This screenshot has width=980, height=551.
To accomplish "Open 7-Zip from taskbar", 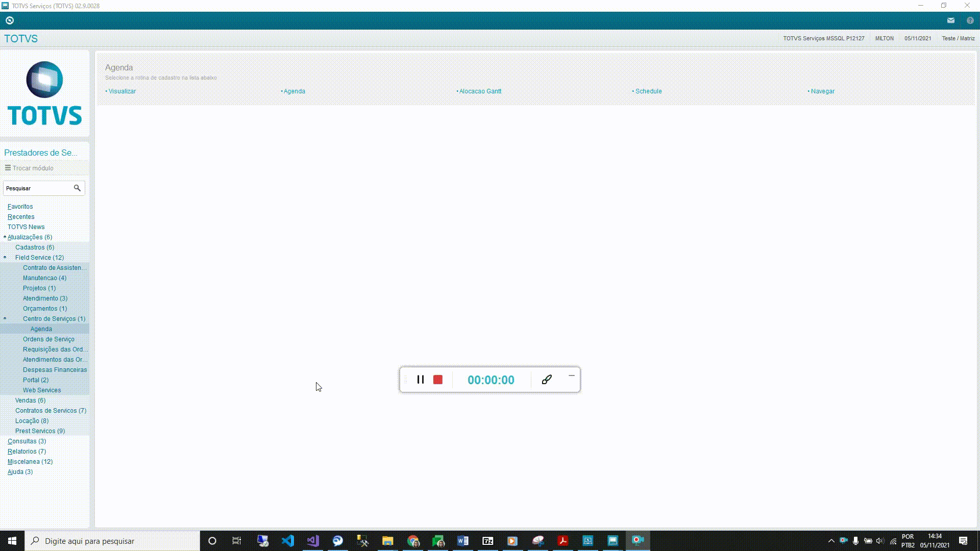I will pos(488,541).
